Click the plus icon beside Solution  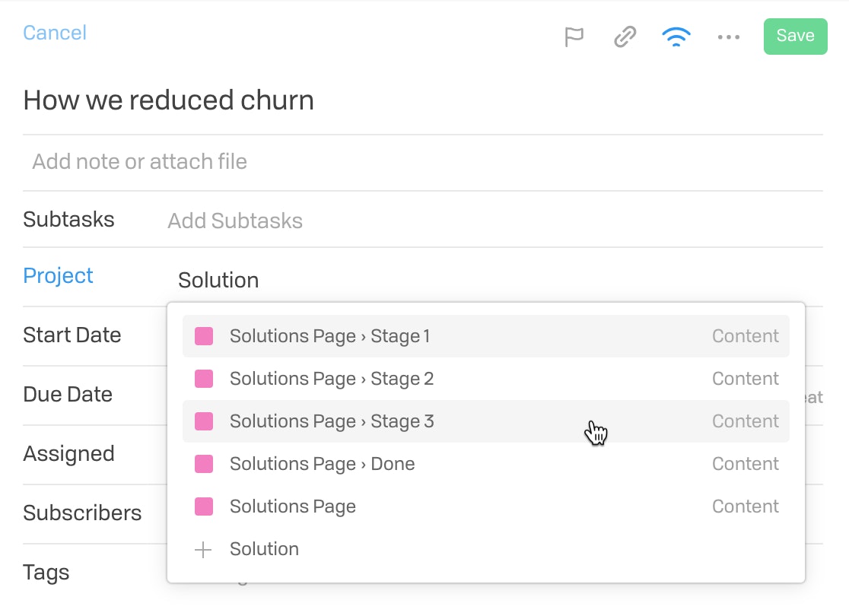203,549
